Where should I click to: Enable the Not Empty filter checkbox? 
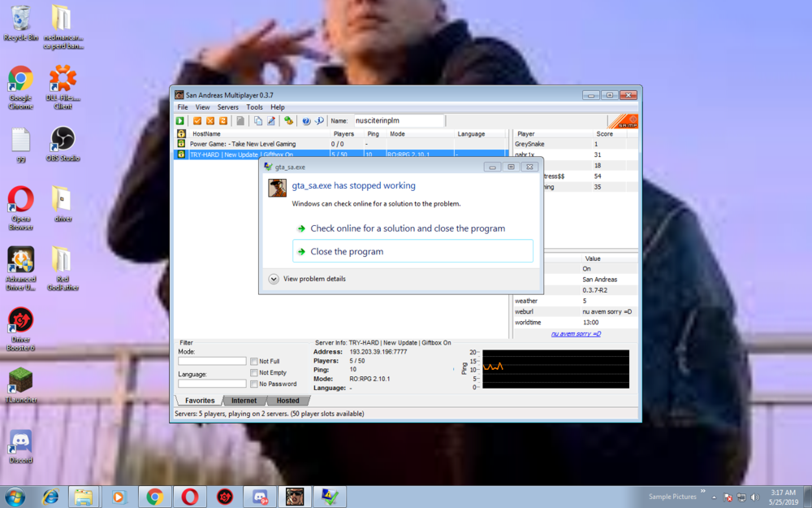click(253, 373)
